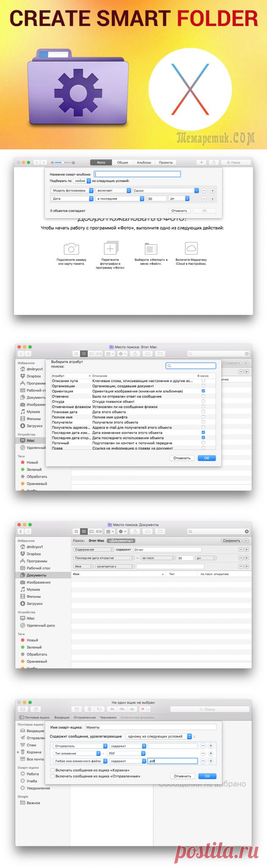Remove the «Тип вложения» rule with its minus button
Viewport: 267px width, 868px height.
[x=203, y=754]
